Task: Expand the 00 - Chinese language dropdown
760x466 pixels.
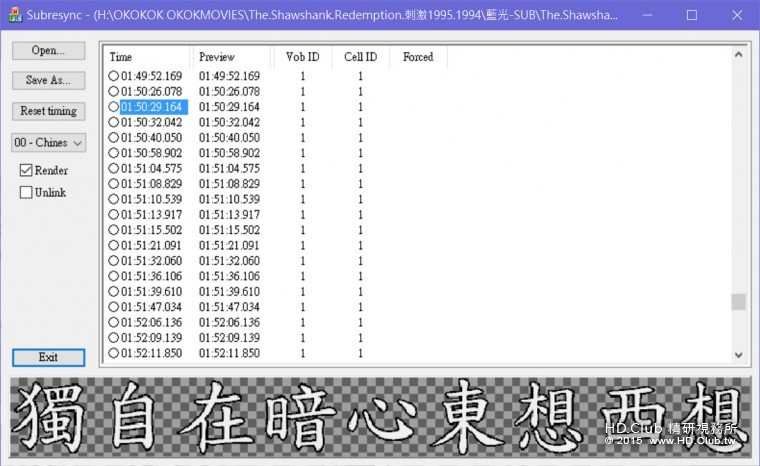Action: (48, 143)
